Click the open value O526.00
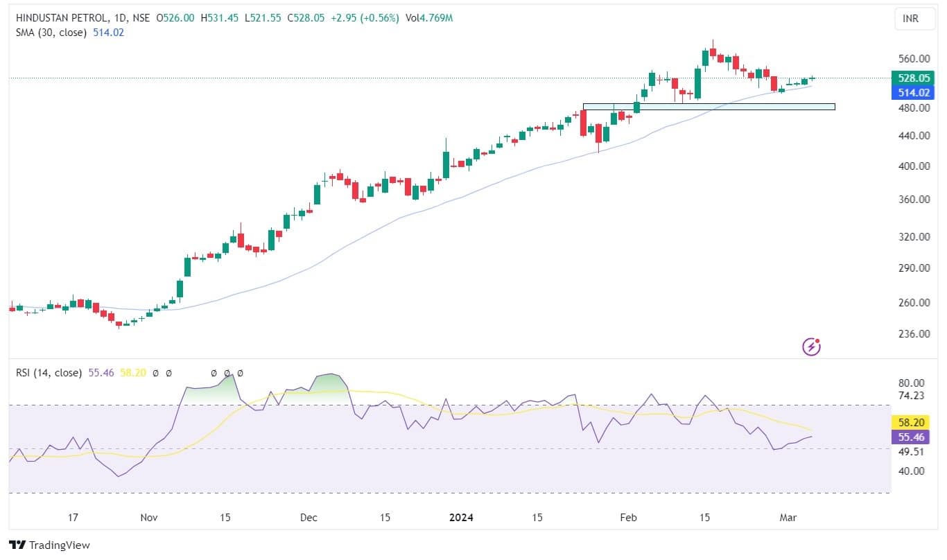The height and width of the screenshot is (560, 947). pyautogui.click(x=177, y=18)
